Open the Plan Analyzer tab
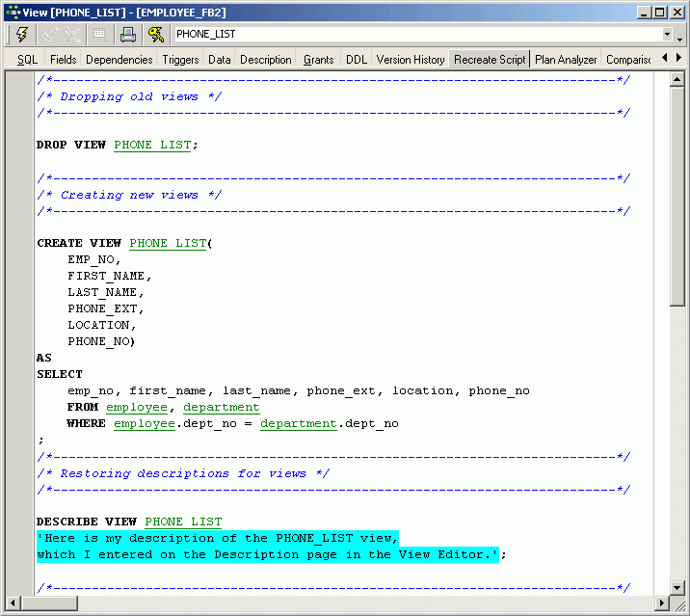The width and height of the screenshot is (690, 616). pyautogui.click(x=566, y=60)
